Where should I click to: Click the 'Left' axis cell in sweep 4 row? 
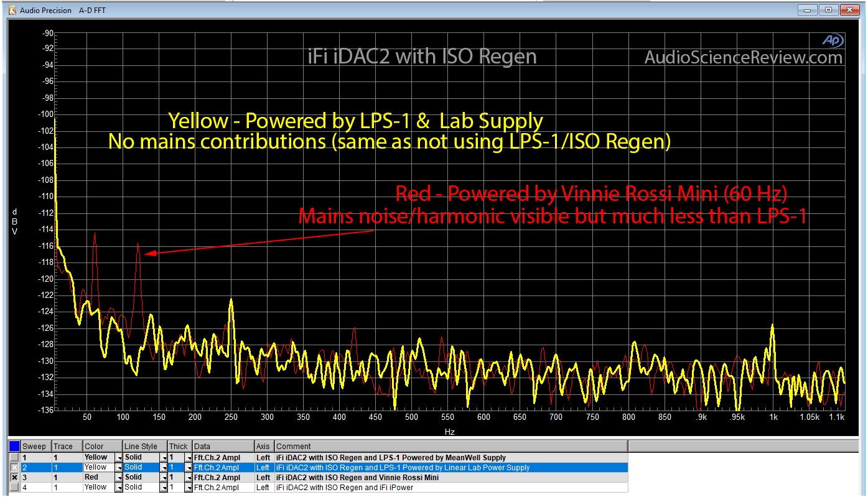(x=264, y=487)
